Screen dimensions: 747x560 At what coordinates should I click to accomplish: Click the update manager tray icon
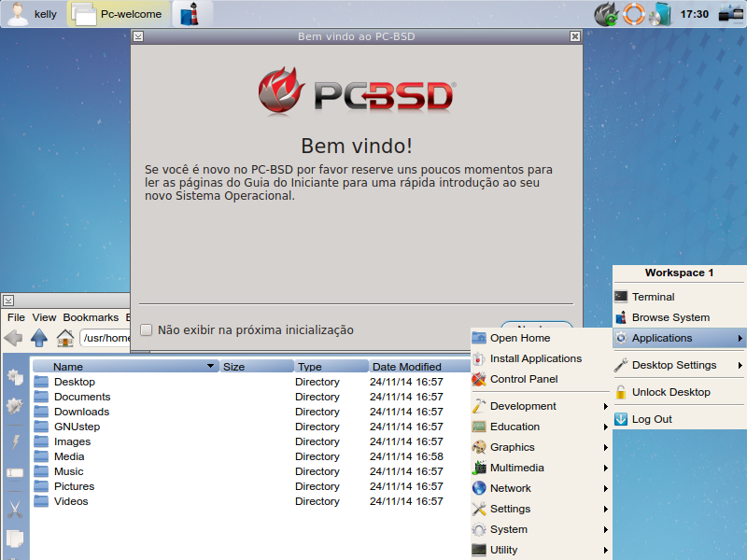coord(605,14)
